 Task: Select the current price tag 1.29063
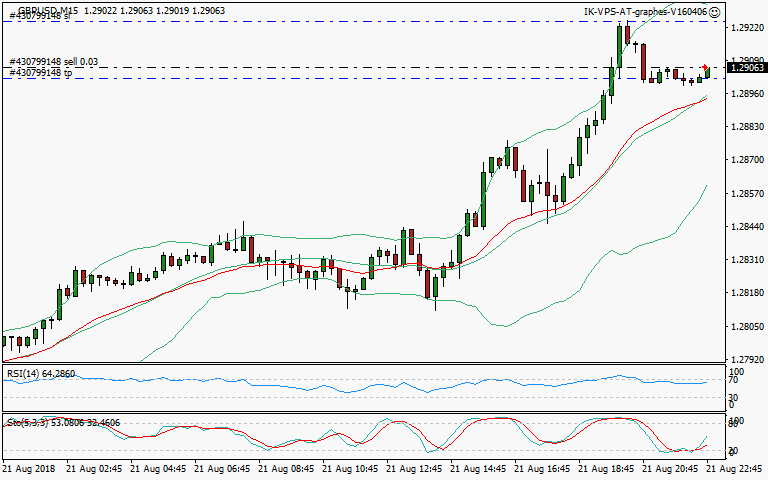click(747, 68)
